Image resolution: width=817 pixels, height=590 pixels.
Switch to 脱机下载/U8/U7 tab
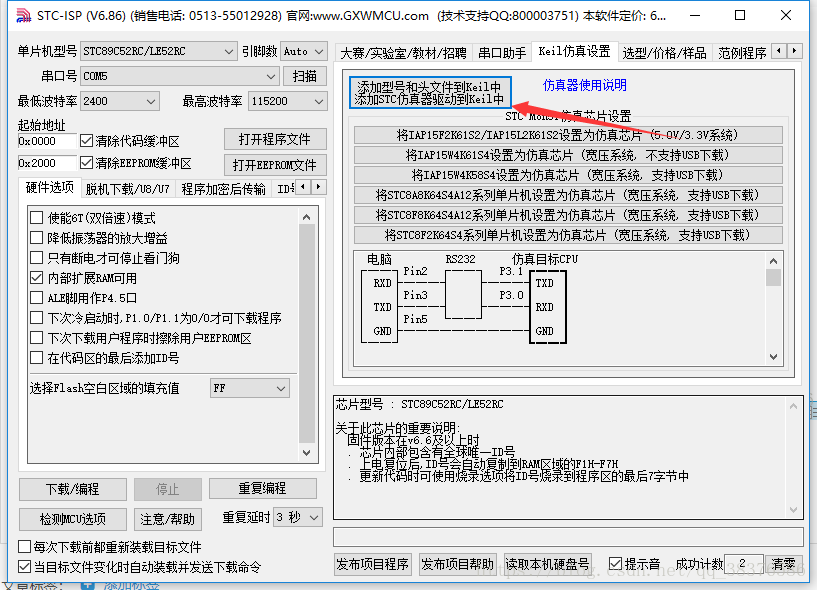coord(128,189)
